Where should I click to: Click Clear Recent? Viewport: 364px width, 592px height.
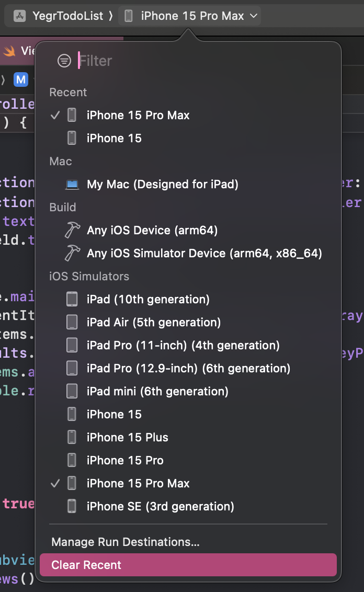pyautogui.click(x=188, y=565)
